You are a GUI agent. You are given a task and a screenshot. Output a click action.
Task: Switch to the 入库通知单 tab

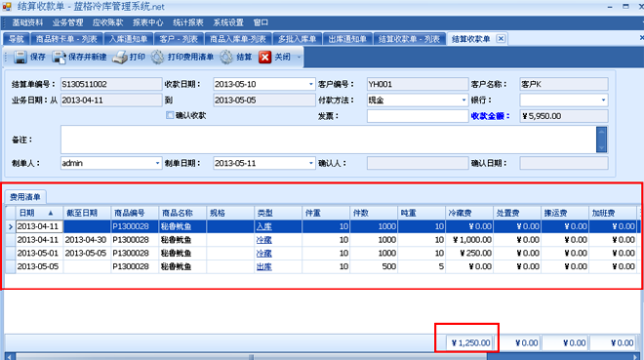128,39
